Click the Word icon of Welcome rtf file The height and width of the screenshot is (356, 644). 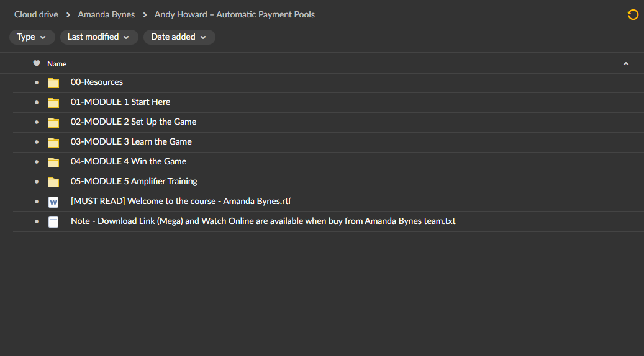click(53, 202)
